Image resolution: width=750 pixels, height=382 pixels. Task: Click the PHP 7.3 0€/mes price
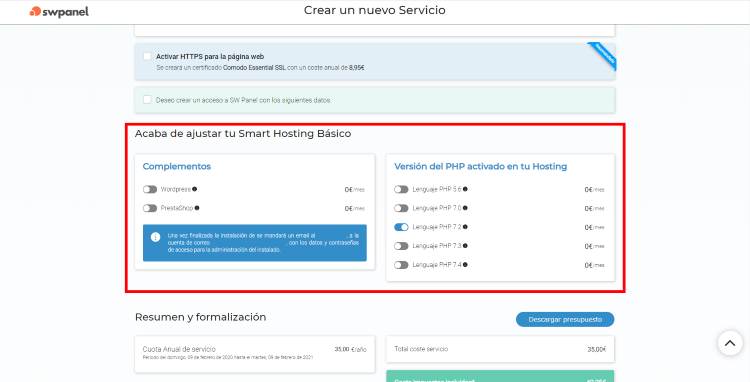595,246
